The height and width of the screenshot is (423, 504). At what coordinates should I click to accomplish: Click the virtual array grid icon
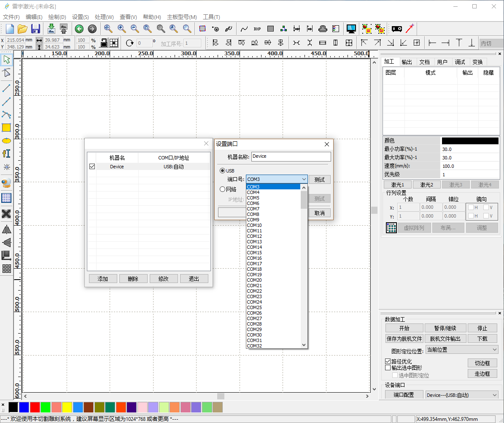click(x=391, y=228)
